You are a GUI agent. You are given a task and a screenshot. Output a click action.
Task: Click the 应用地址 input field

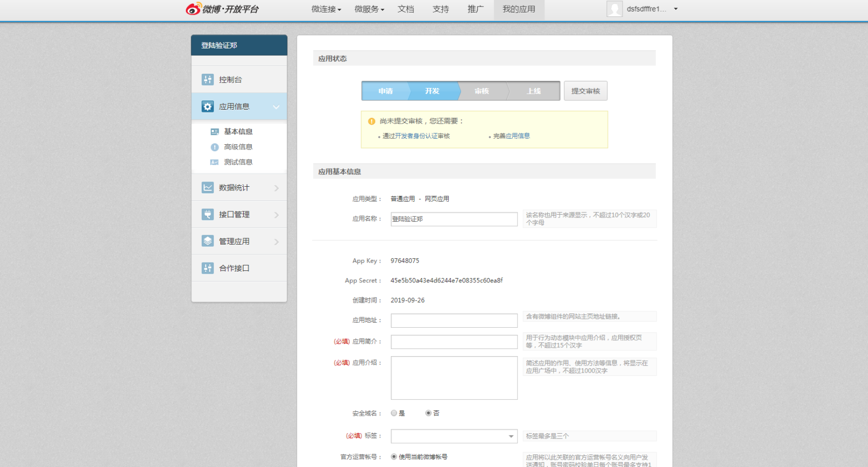point(454,321)
